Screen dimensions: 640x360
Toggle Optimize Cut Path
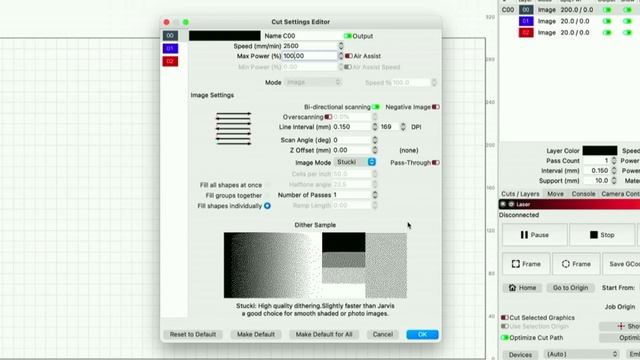point(505,338)
